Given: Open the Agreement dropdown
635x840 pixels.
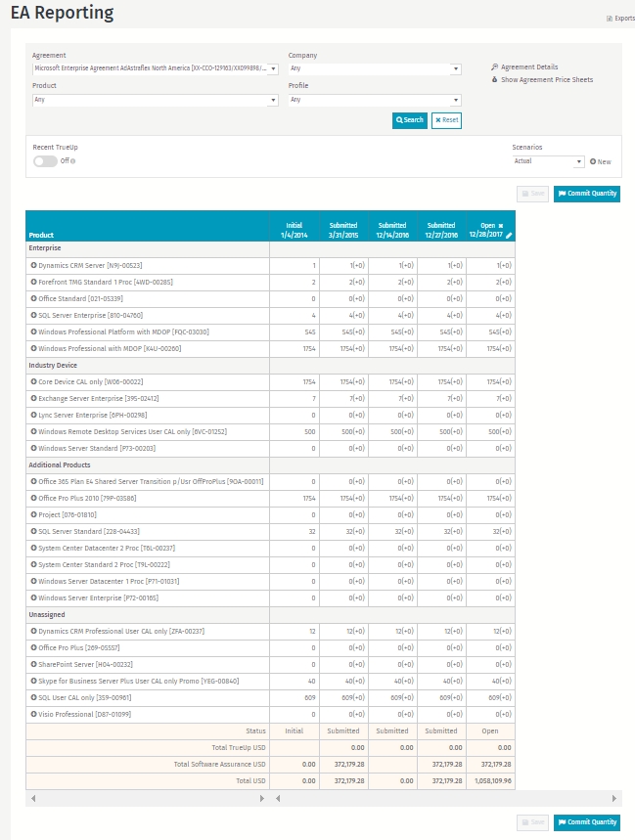Looking at the screenshot, I should tap(156, 68).
